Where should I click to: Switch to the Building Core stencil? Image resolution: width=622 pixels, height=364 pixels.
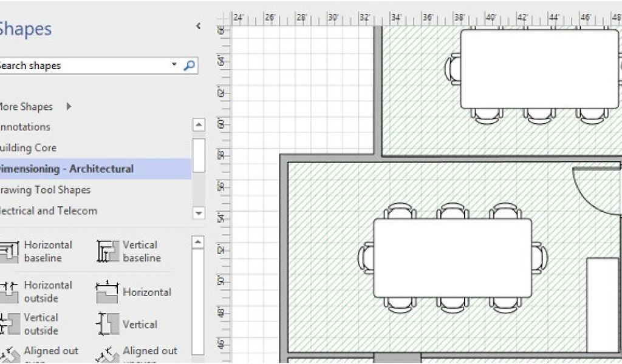point(29,148)
